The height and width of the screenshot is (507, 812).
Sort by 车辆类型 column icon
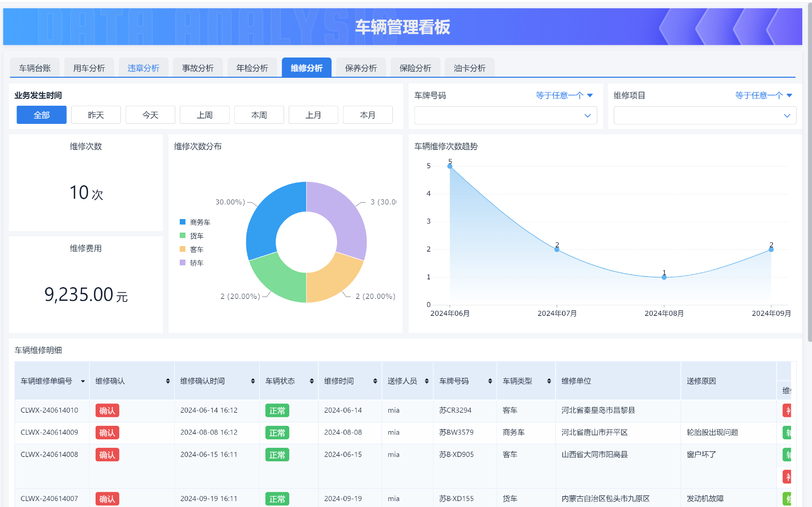pos(549,381)
